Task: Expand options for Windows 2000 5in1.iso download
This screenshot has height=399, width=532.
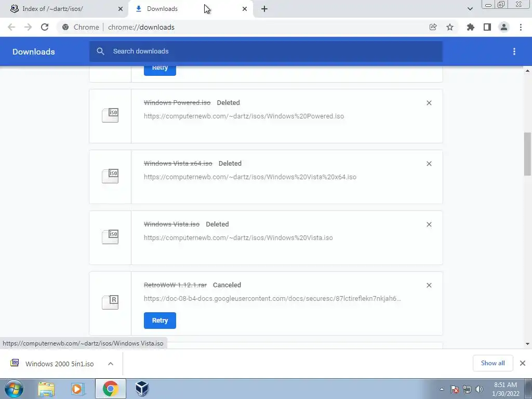Action: point(111,364)
